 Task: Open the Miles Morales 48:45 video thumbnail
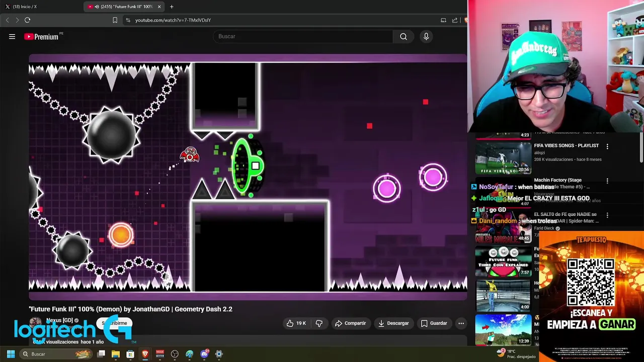point(503,227)
